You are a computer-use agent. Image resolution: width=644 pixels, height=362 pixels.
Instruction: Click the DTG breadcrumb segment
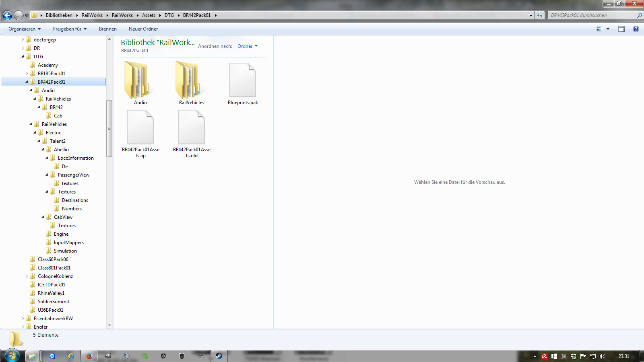(169, 15)
